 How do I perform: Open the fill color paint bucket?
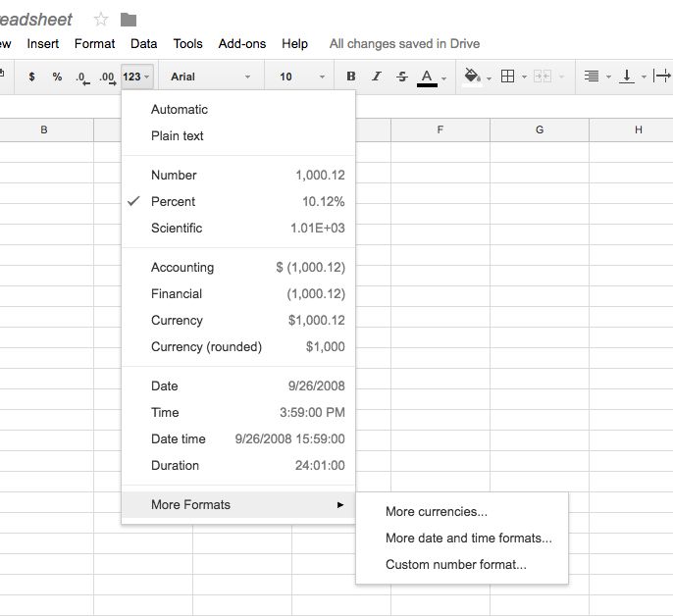click(x=472, y=76)
